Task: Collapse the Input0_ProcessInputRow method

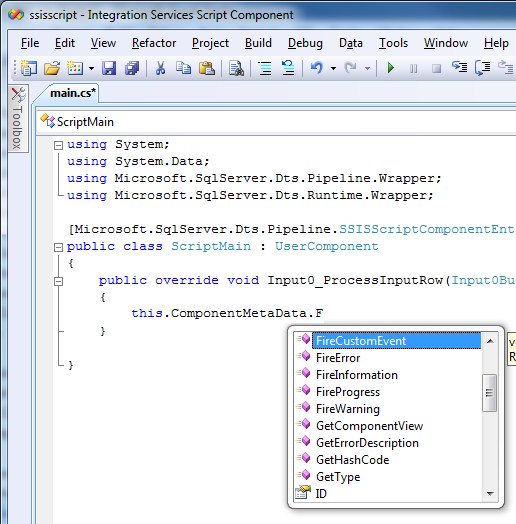Action: tap(58, 281)
